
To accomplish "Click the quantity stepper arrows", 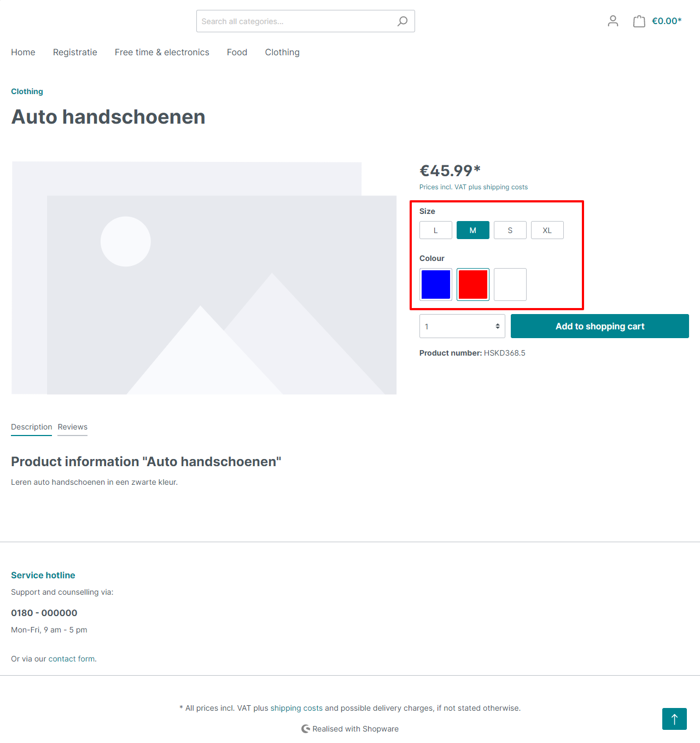I will (x=498, y=326).
